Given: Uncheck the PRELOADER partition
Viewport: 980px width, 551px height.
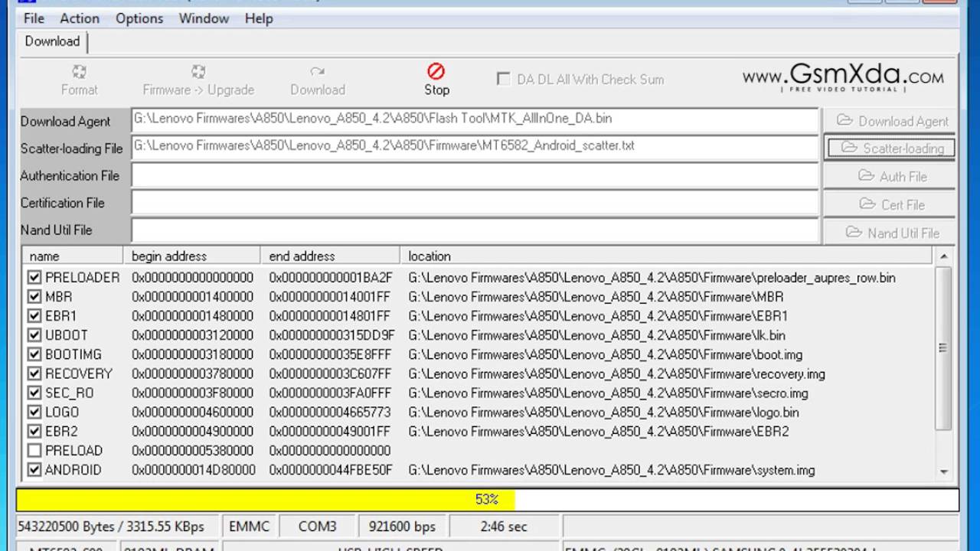Looking at the screenshot, I should click(34, 277).
